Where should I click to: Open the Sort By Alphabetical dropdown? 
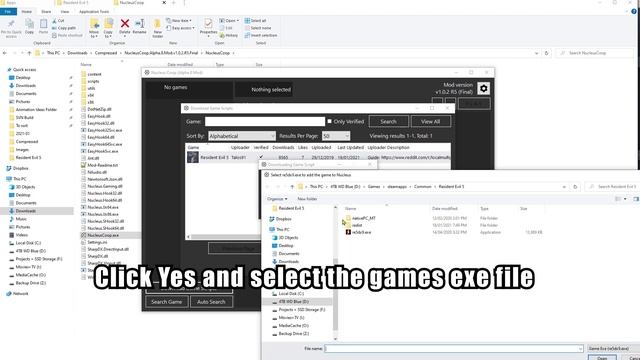tap(242, 136)
